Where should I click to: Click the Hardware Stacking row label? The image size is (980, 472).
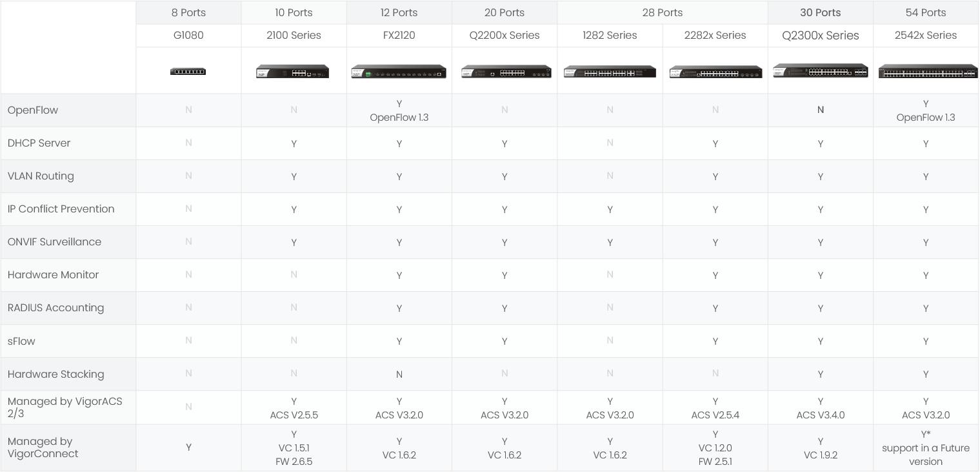click(55, 375)
